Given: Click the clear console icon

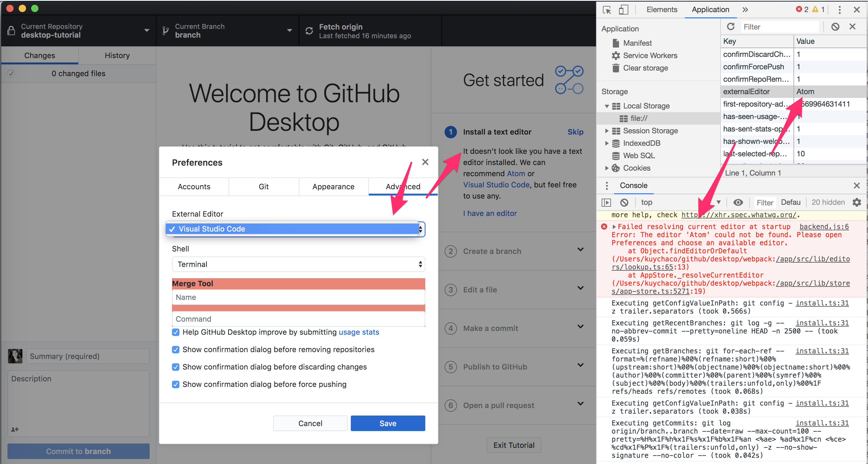Looking at the screenshot, I should [624, 202].
